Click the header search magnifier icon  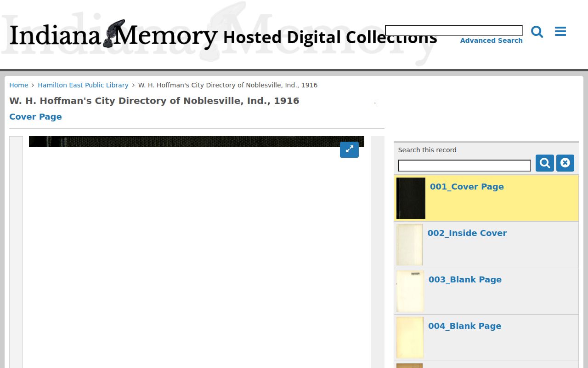pos(537,32)
